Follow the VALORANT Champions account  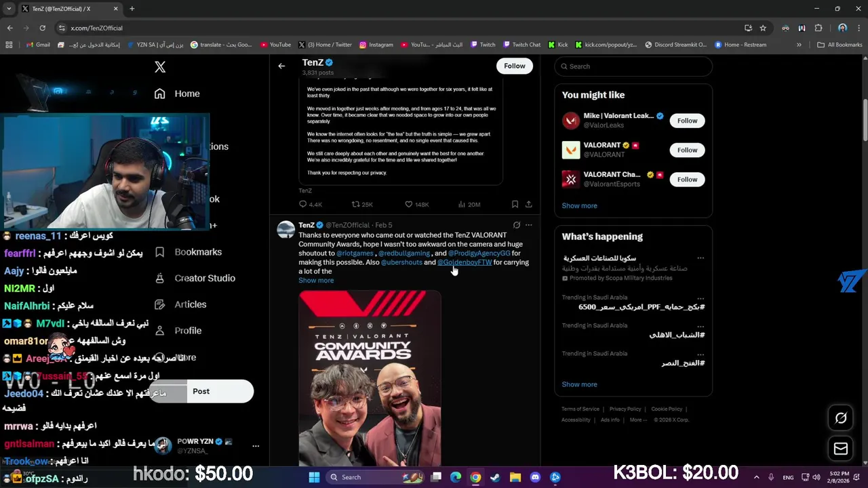(687, 180)
